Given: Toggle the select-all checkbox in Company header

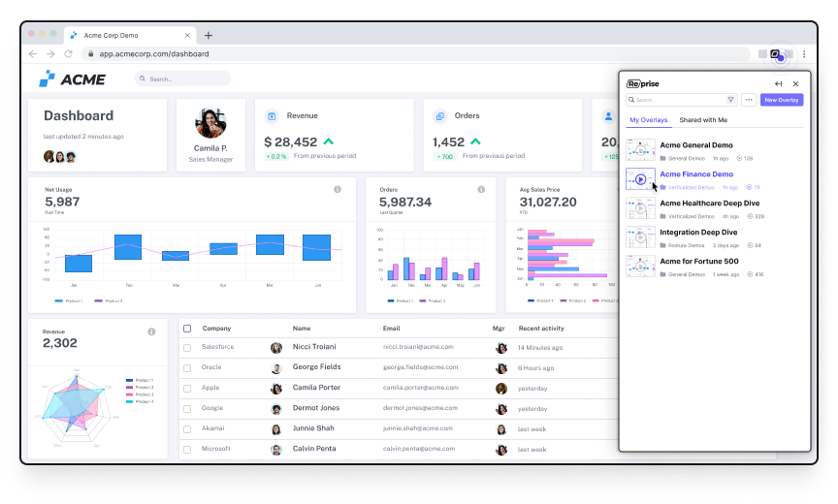Looking at the screenshot, I should (x=187, y=329).
